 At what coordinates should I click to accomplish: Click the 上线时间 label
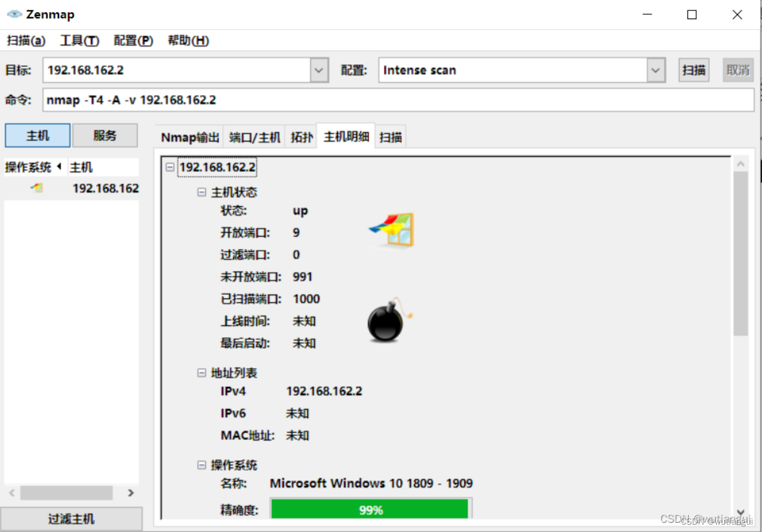[x=246, y=321]
